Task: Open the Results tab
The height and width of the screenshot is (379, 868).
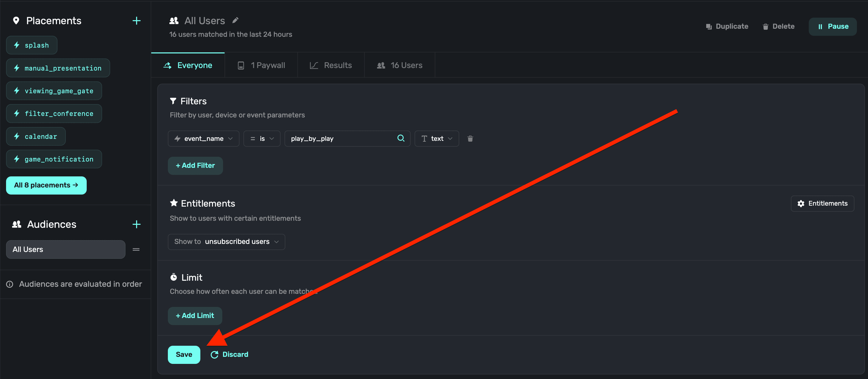Action: pos(331,65)
